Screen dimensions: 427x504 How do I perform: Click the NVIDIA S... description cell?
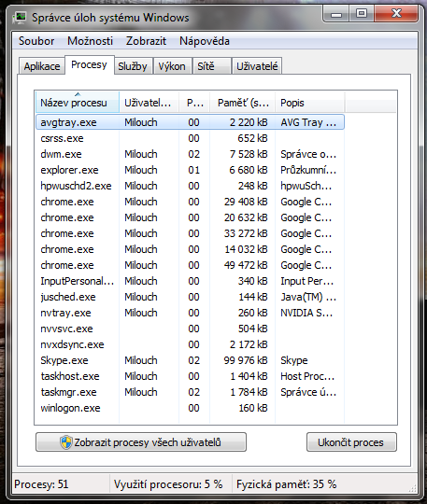[306, 313]
